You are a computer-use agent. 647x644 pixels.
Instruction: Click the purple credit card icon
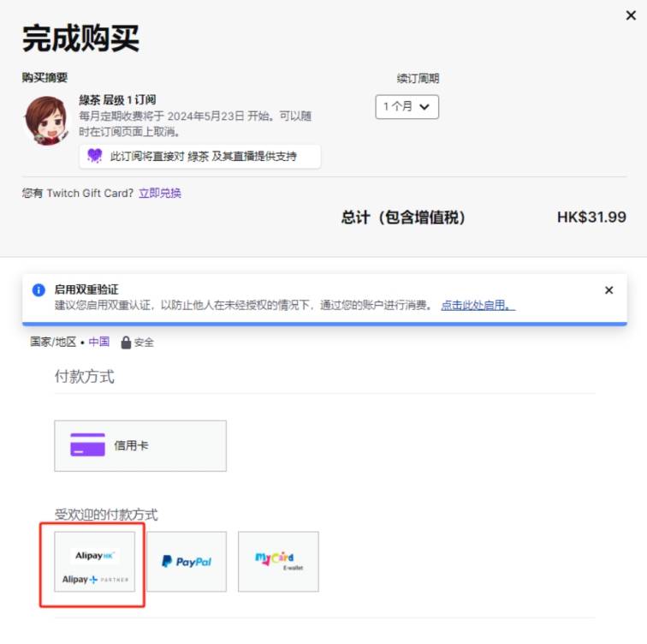point(87,445)
